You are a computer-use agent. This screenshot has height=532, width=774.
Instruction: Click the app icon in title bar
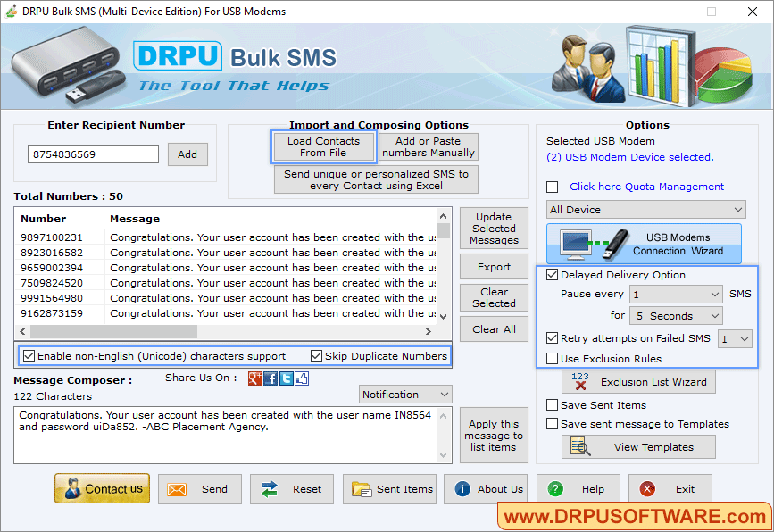(x=11, y=12)
